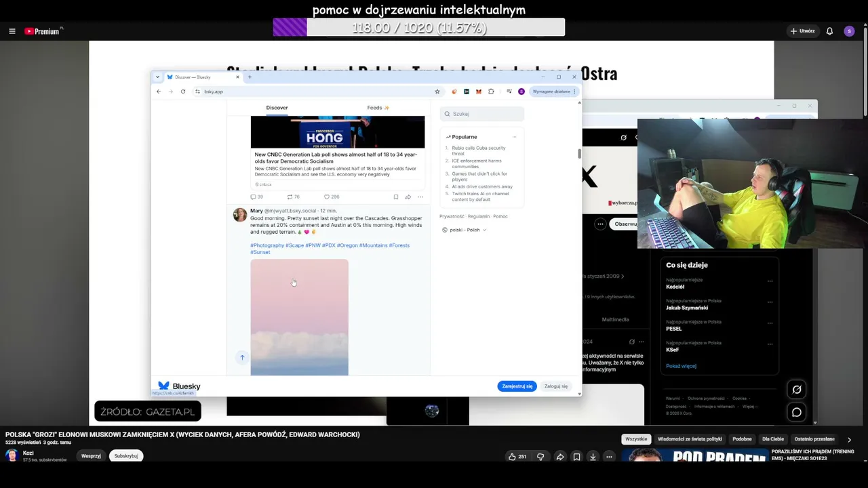868x488 pixels.
Task: Click Pokaż więcej in Co się dzieje
Action: tap(681, 366)
